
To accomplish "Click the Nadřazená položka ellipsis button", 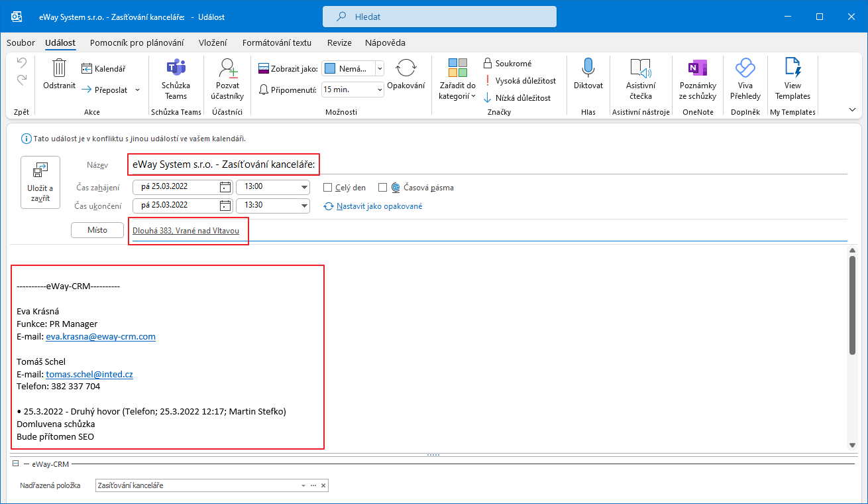I will [x=313, y=485].
